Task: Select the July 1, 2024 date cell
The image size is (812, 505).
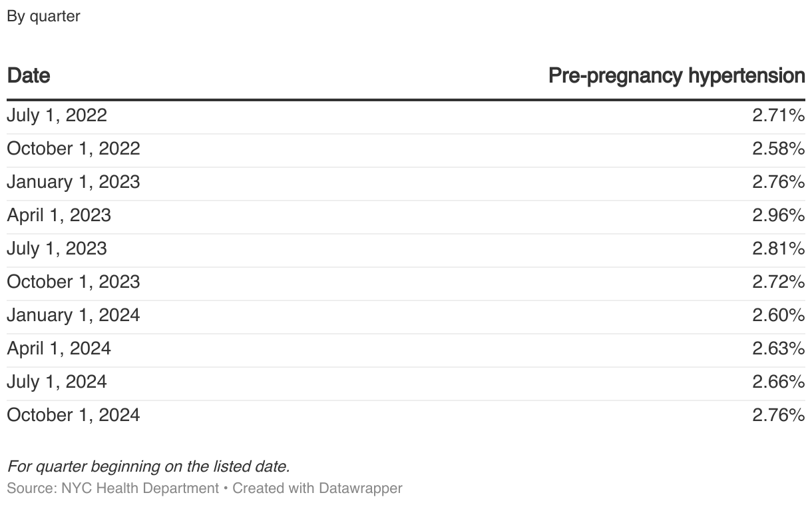Action: pos(57,382)
